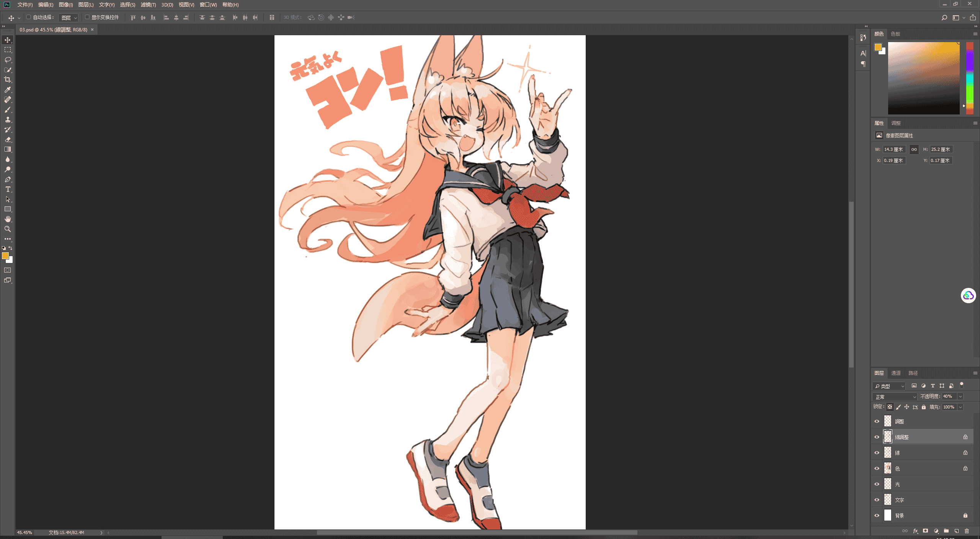Open the search icon in options bar
The width and height of the screenshot is (980, 539).
(944, 18)
